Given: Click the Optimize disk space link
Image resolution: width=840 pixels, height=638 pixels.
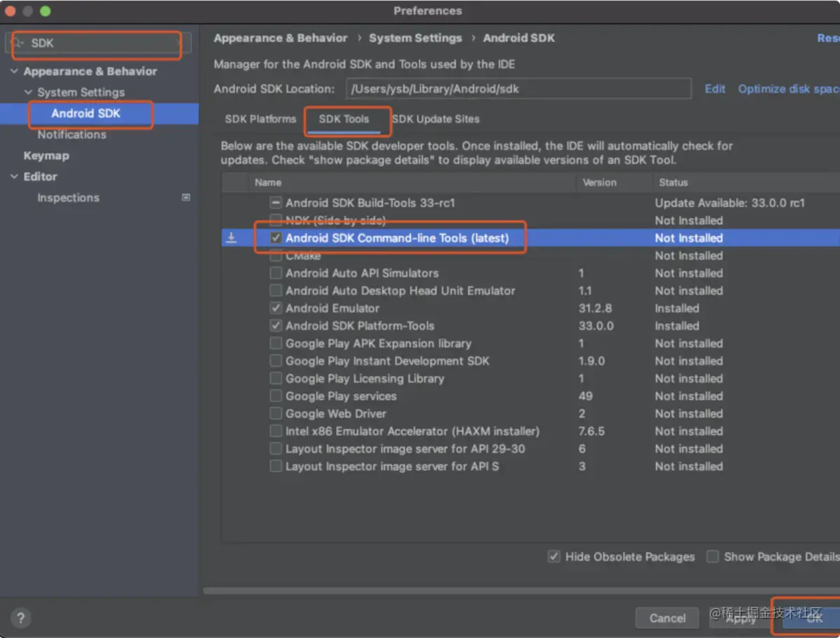Looking at the screenshot, I should 789,89.
